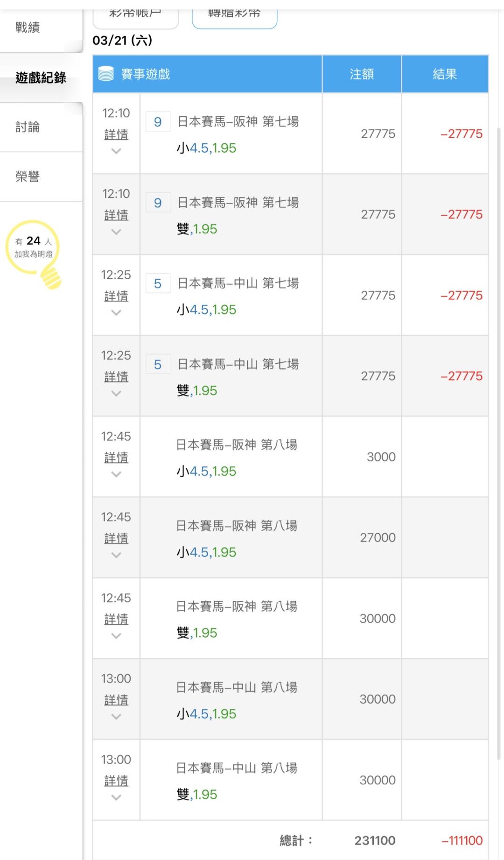Open 詳情 link for 12:45 bet with 3000 stake

coord(116,458)
